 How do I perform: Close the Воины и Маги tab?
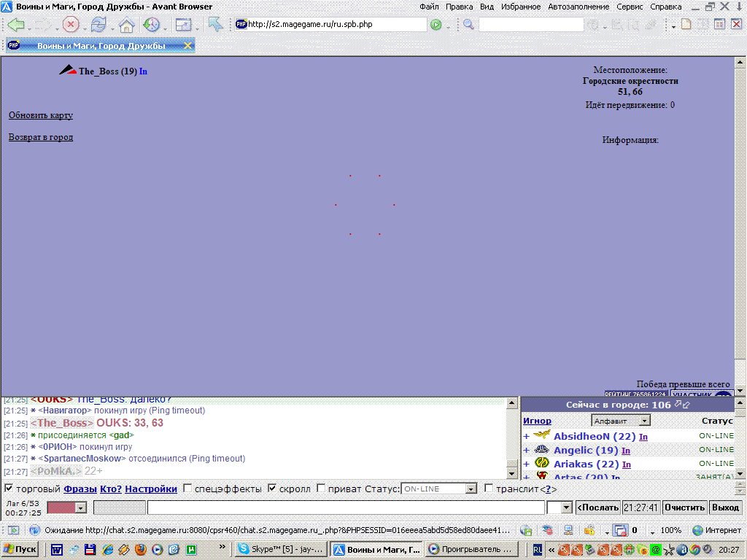coord(187,46)
